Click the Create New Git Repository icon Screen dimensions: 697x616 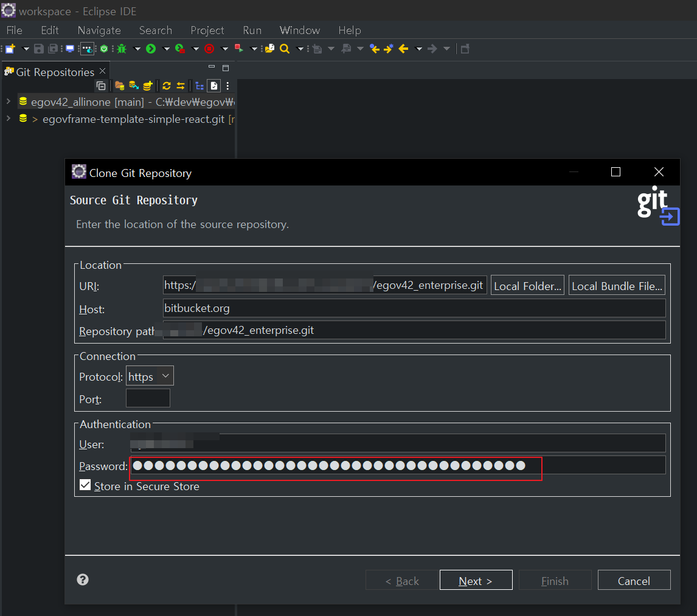tap(148, 86)
